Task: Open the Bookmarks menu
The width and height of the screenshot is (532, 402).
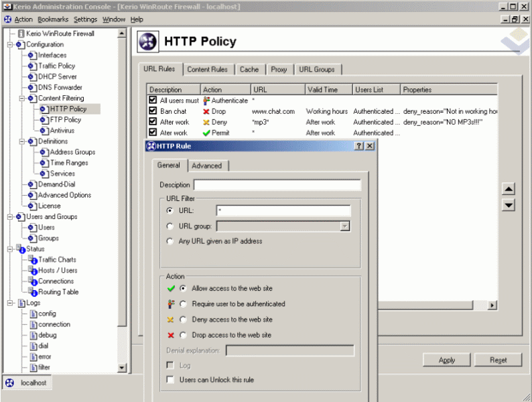Action: coord(53,19)
